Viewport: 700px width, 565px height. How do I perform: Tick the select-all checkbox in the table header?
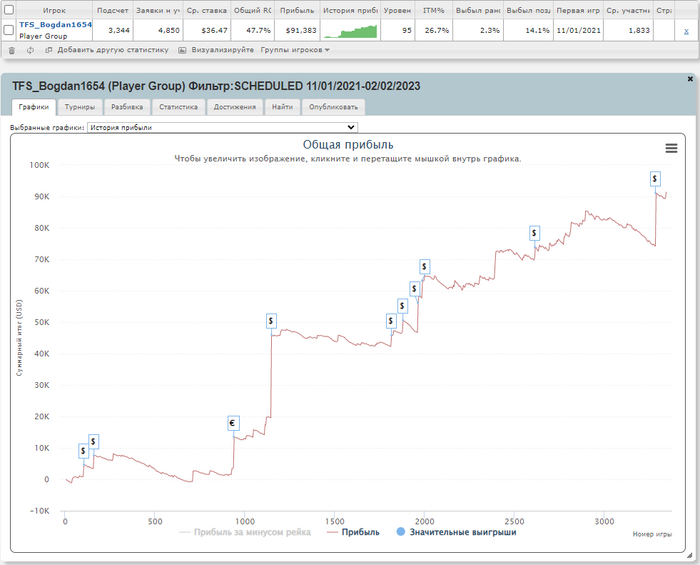point(9,9)
